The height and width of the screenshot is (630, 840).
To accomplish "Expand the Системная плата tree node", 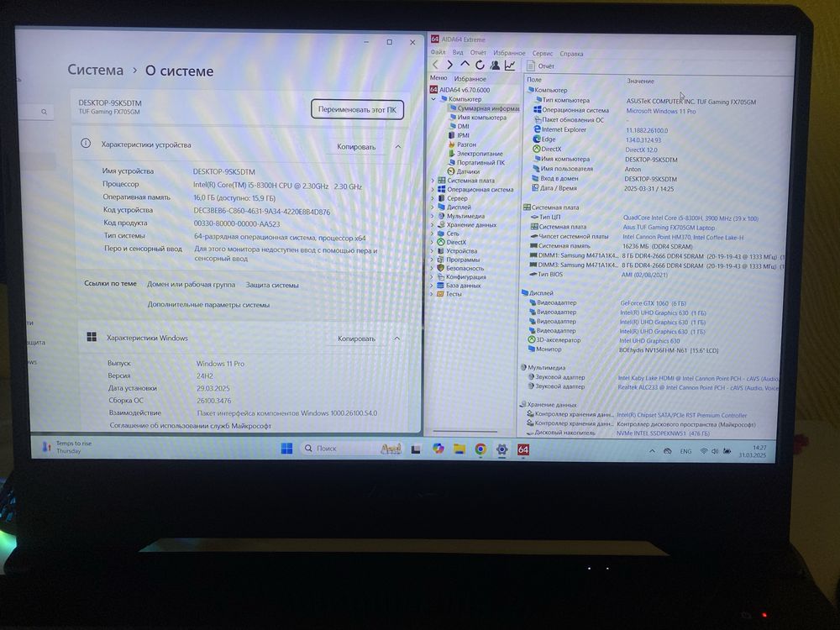I will [433, 181].
